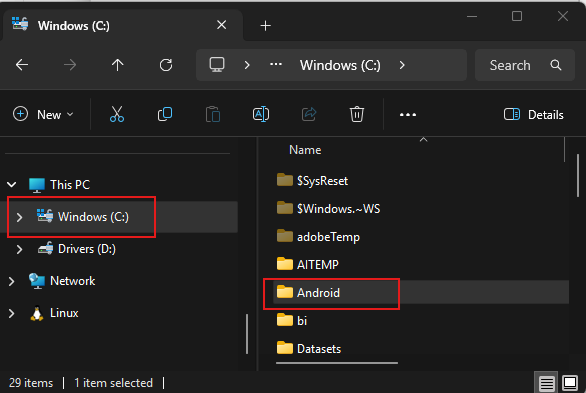Click the Cut scissors icon

pyautogui.click(x=117, y=114)
